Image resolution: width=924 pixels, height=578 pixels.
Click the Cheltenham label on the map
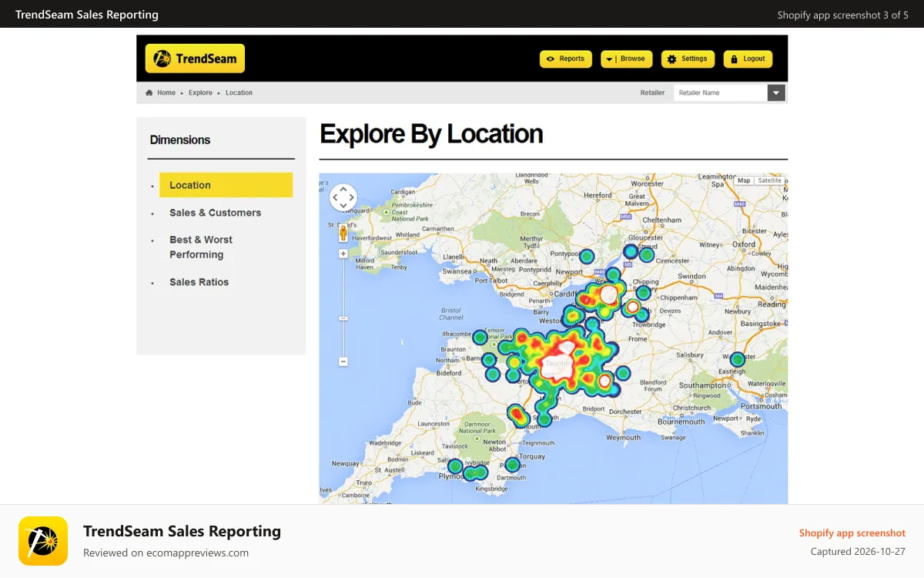pyautogui.click(x=662, y=220)
